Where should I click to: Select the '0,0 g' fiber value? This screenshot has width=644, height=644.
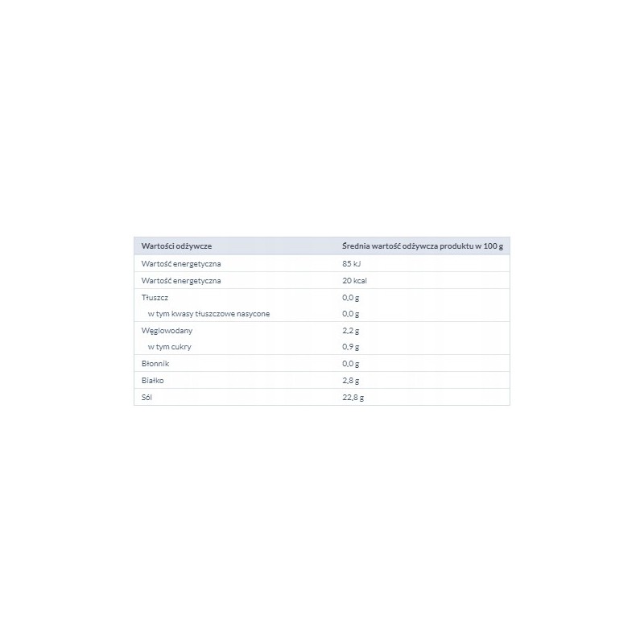tap(351, 364)
